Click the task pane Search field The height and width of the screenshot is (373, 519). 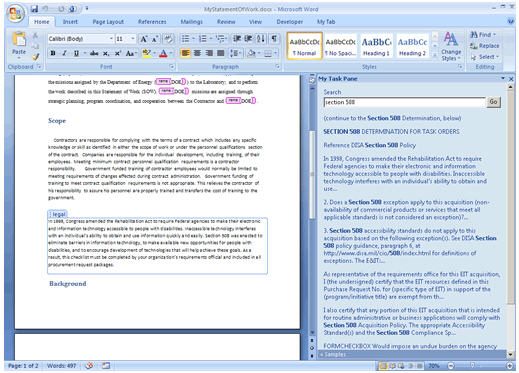click(404, 102)
